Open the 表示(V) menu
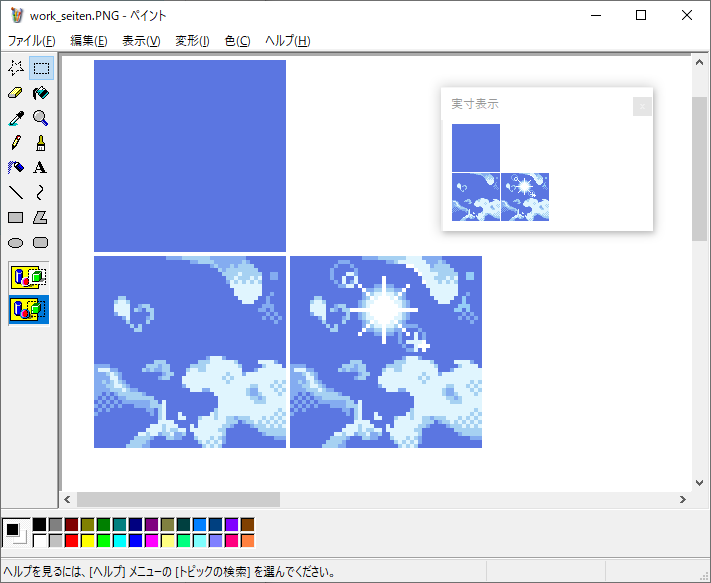Image resolution: width=711 pixels, height=583 pixels. [141, 41]
